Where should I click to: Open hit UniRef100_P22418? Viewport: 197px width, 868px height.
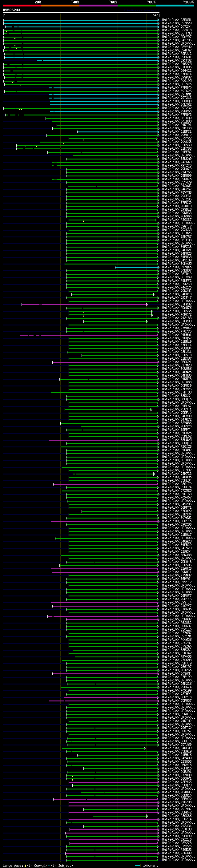[x=176, y=30]
